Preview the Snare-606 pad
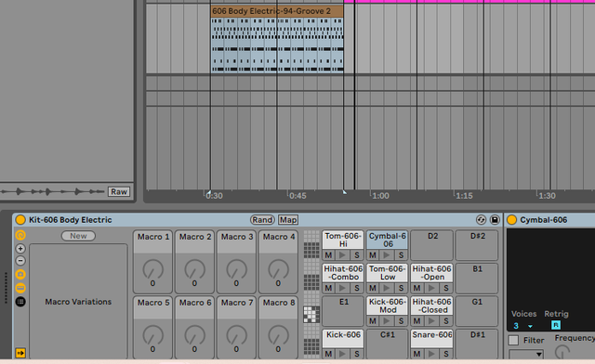The height and width of the screenshot is (364, 595). (x=431, y=354)
